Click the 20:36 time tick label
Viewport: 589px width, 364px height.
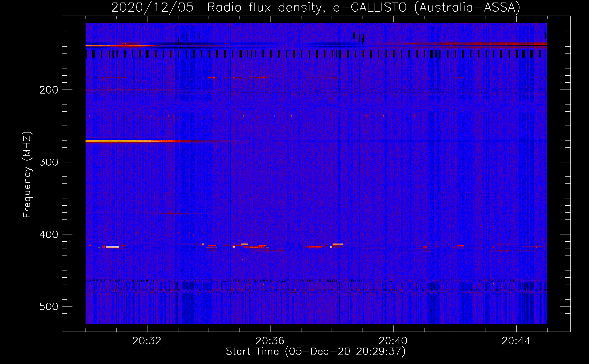click(270, 341)
